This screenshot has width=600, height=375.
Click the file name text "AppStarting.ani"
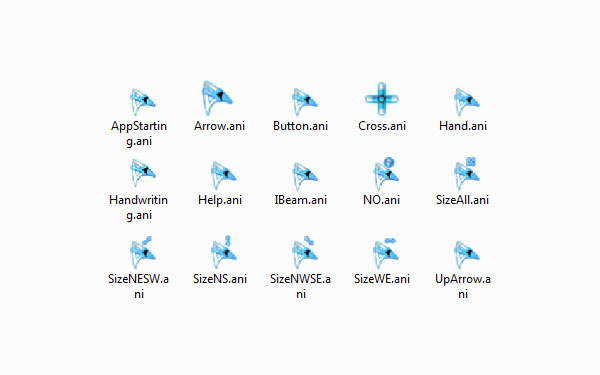(139, 133)
